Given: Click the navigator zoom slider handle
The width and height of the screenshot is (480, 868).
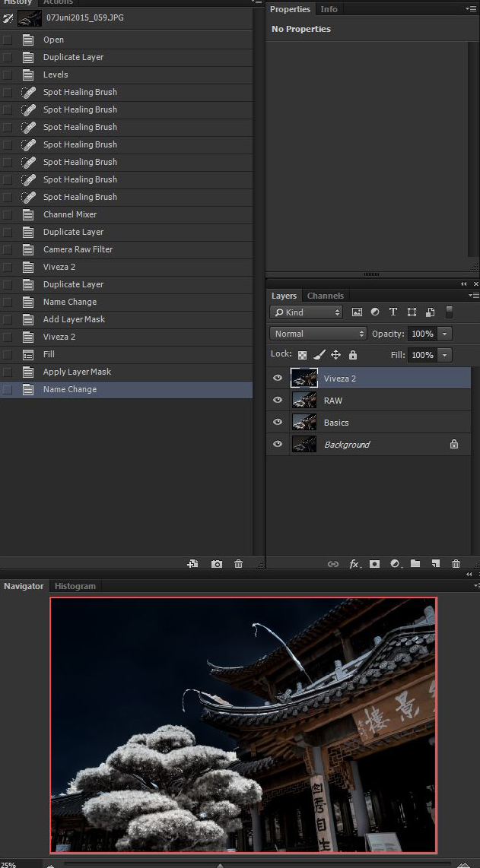Looking at the screenshot, I should click(x=220, y=865).
